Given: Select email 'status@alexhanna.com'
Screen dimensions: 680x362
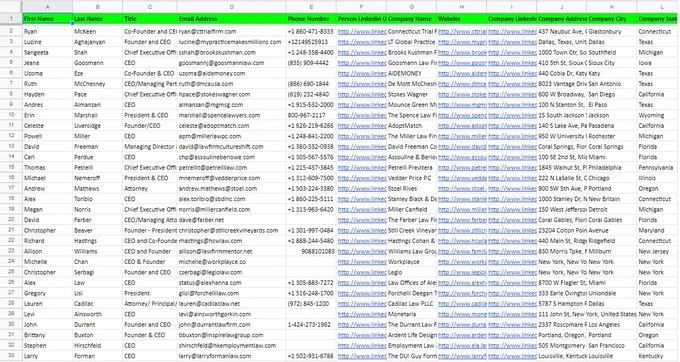Looking at the screenshot, I should [x=232, y=283].
